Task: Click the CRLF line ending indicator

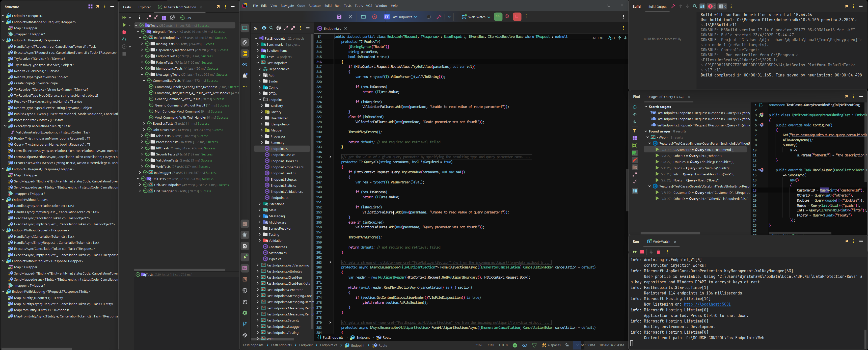Action: [491, 345]
